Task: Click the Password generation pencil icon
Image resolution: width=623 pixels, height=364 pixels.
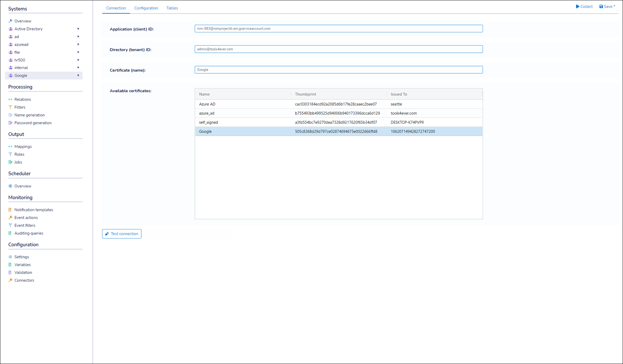Action: [10, 123]
